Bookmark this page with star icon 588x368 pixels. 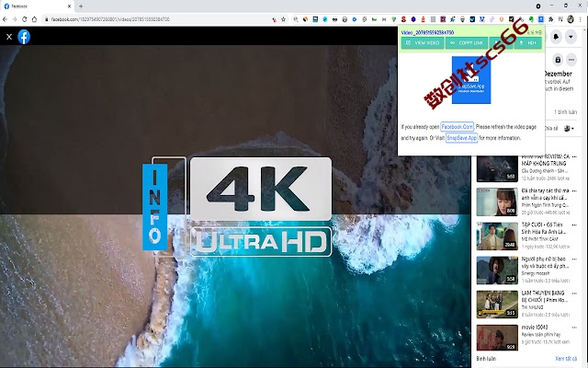(284, 19)
